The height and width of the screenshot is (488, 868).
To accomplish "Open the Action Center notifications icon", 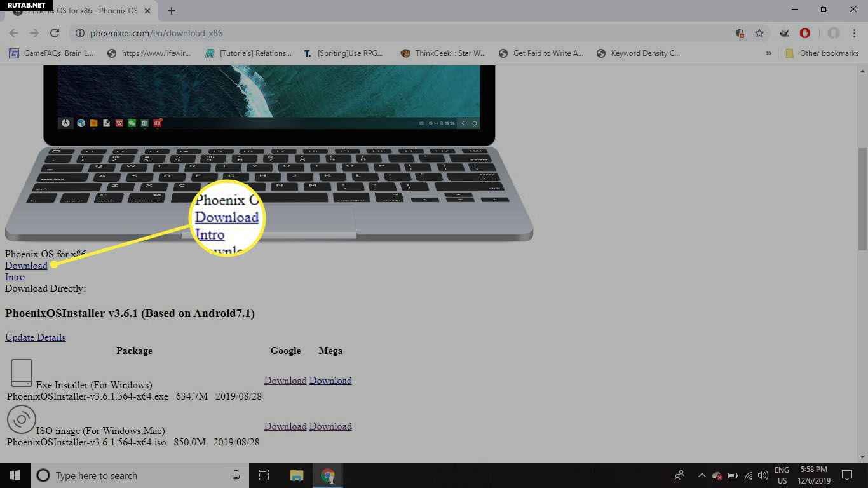I will [x=846, y=475].
